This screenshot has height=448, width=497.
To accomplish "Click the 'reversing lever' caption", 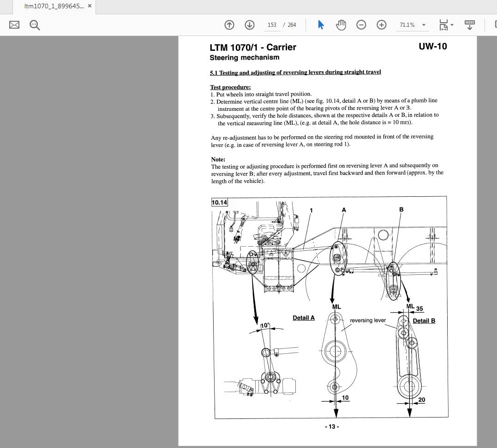I will (368, 321).
